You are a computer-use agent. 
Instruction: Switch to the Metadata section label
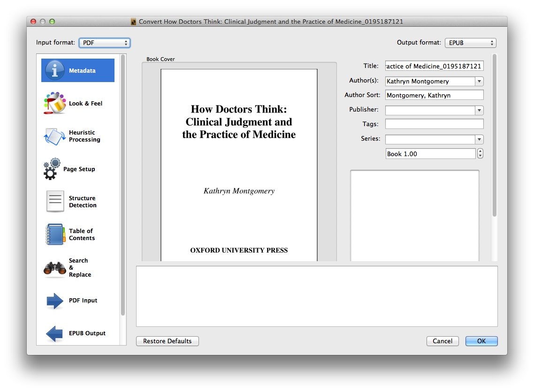point(82,70)
